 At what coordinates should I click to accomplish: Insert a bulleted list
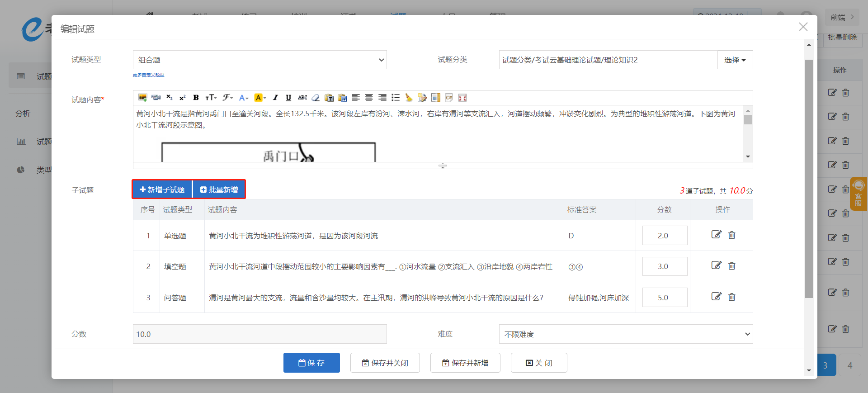pos(396,98)
